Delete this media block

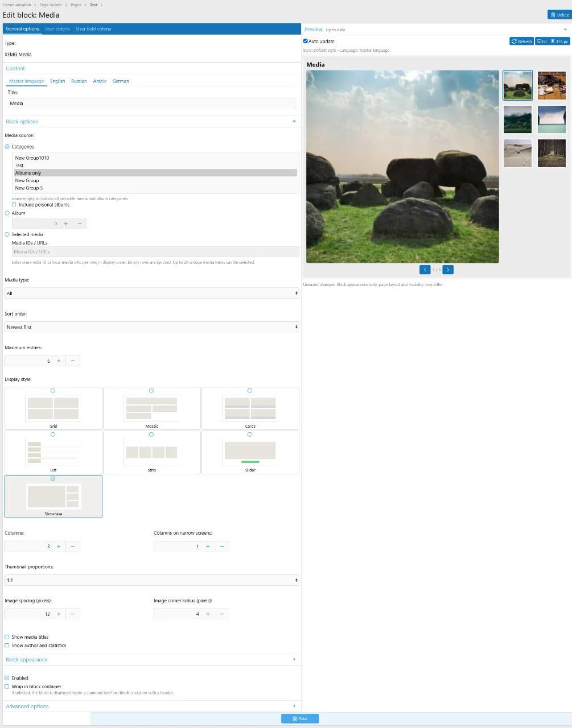(x=559, y=15)
